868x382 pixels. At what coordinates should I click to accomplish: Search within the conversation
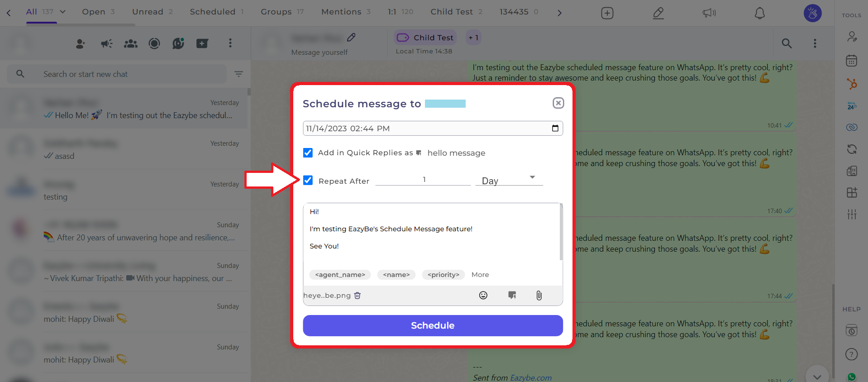click(x=787, y=43)
